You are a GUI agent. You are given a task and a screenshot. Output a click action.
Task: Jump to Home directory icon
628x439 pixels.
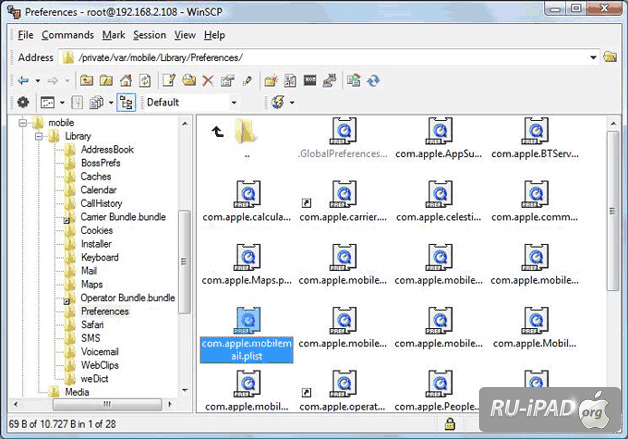[126, 81]
